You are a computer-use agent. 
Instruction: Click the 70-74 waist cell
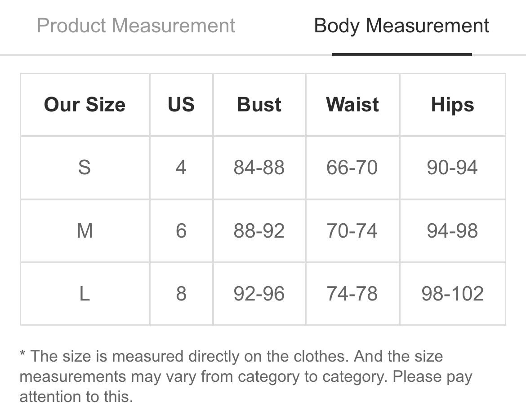tap(352, 231)
